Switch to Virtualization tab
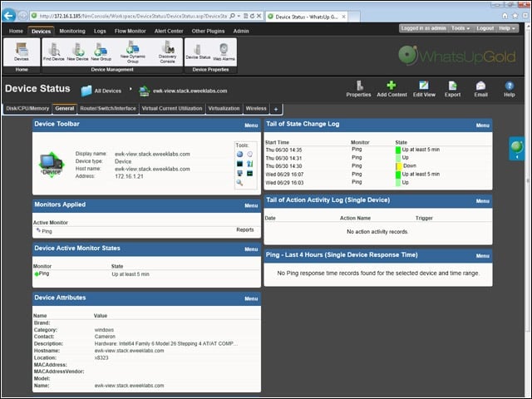This screenshot has height=399, width=532. [x=224, y=109]
